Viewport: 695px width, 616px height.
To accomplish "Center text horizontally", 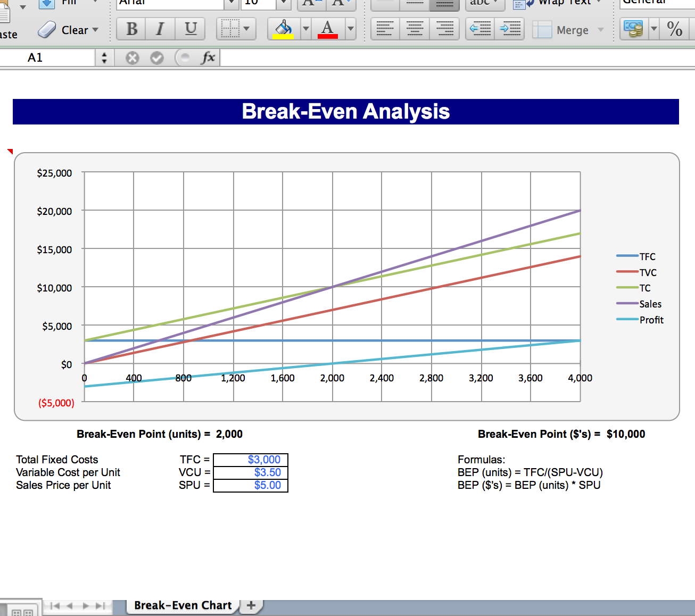I will pos(415,29).
